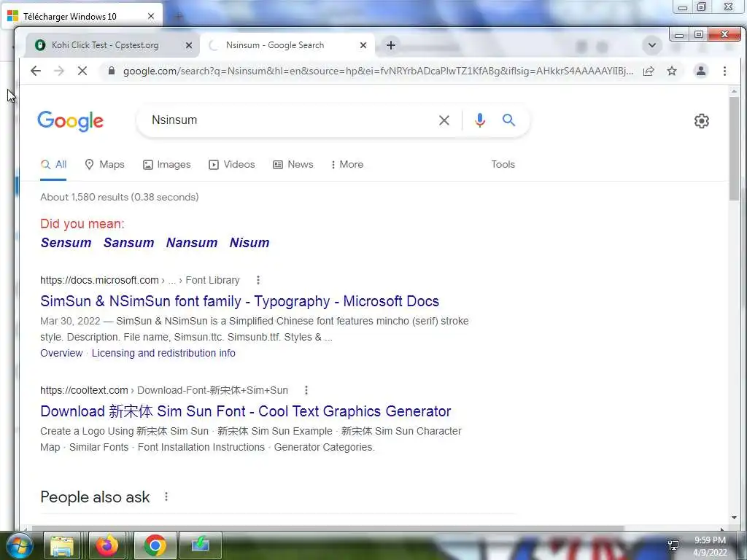747x560 pixels.
Task: Click the About 1,580 results text
Action: 120,197
